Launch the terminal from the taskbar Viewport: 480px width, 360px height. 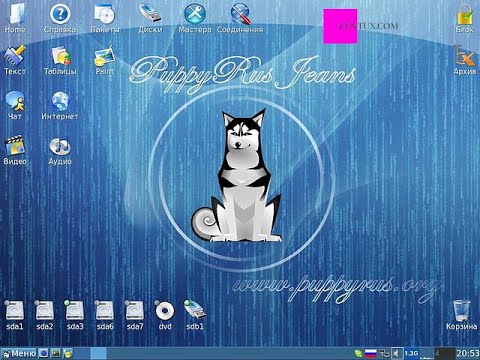coord(56,353)
